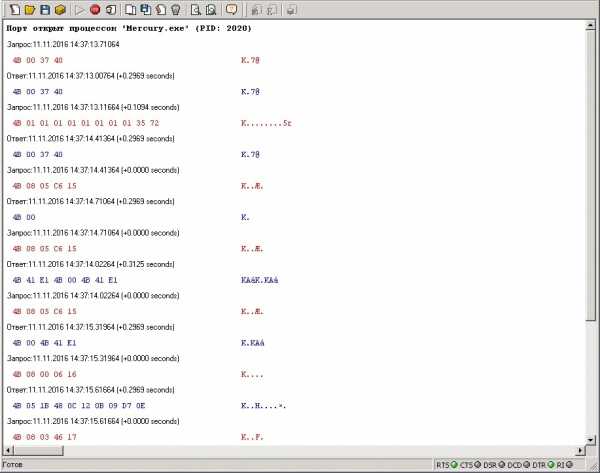
Task: Click the scrollbar up arrow
Action: pyautogui.click(x=592, y=27)
